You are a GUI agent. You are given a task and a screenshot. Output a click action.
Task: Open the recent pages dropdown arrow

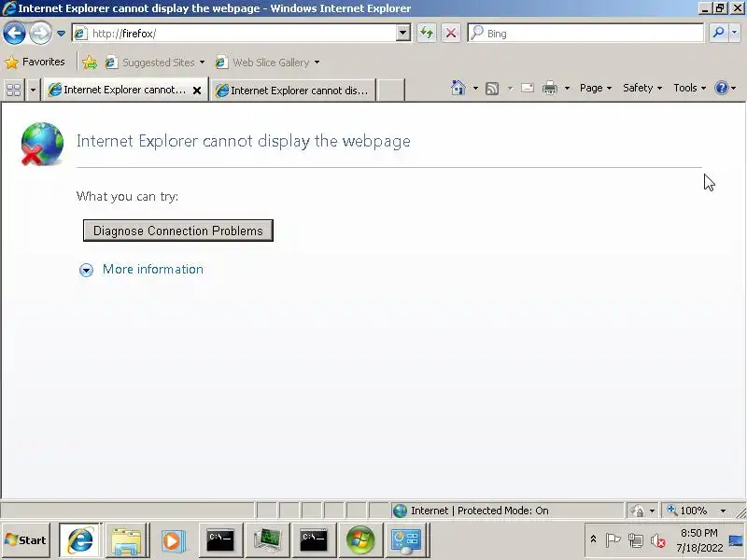point(61,34)
